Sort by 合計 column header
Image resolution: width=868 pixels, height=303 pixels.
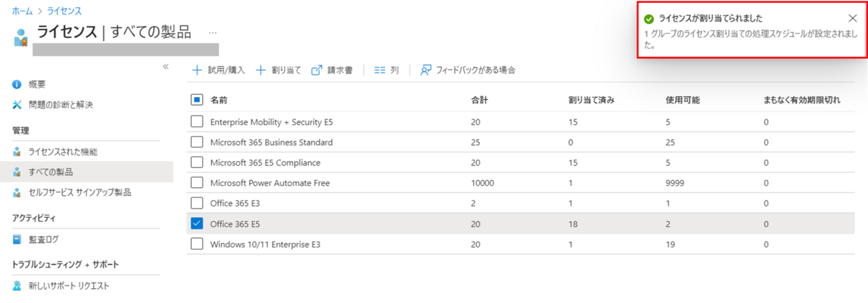(480, 100)
